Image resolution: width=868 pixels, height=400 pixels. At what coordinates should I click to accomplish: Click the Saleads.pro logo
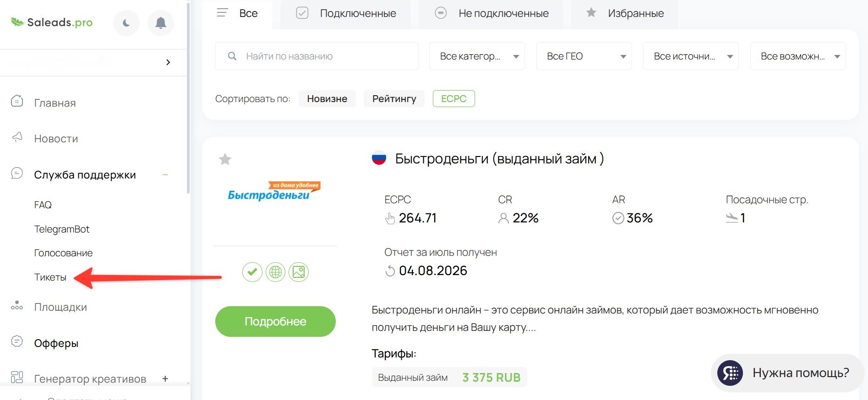coord(52,22)
